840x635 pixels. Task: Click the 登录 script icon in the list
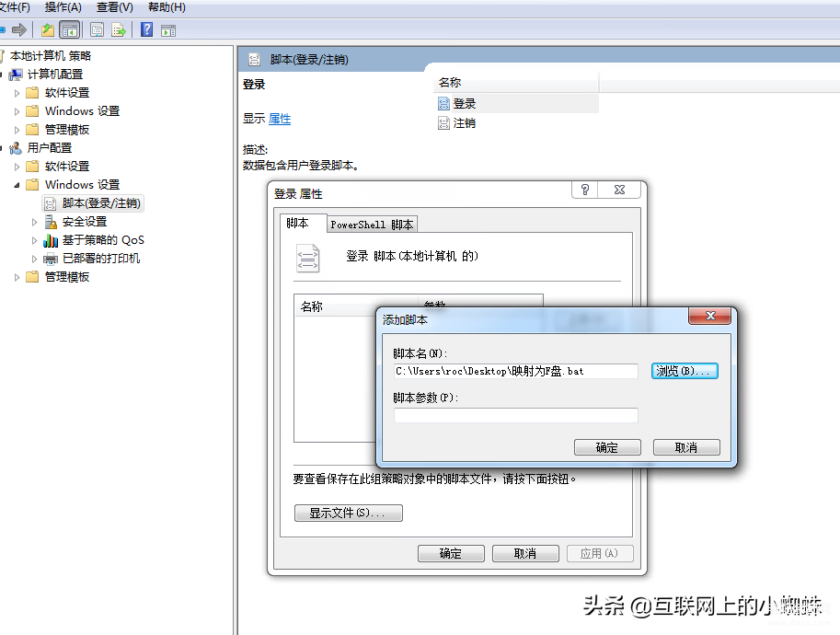tap(443, 104)
